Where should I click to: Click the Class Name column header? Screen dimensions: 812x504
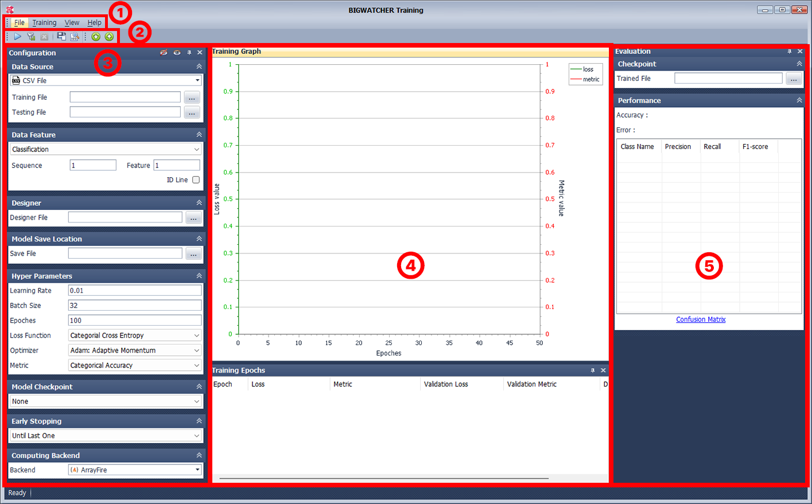tap(639, 147)
